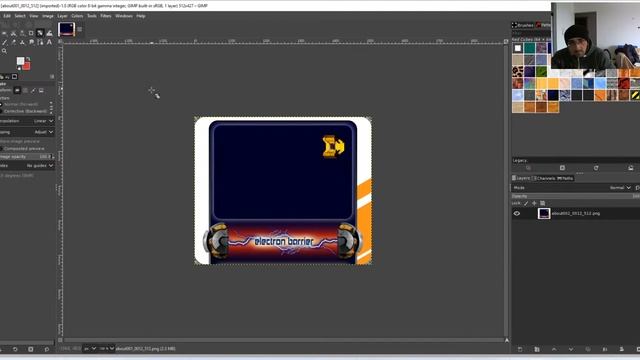Open the Layer menu
The height and width of the screenshot is (360, 640).
coord(62,16)
